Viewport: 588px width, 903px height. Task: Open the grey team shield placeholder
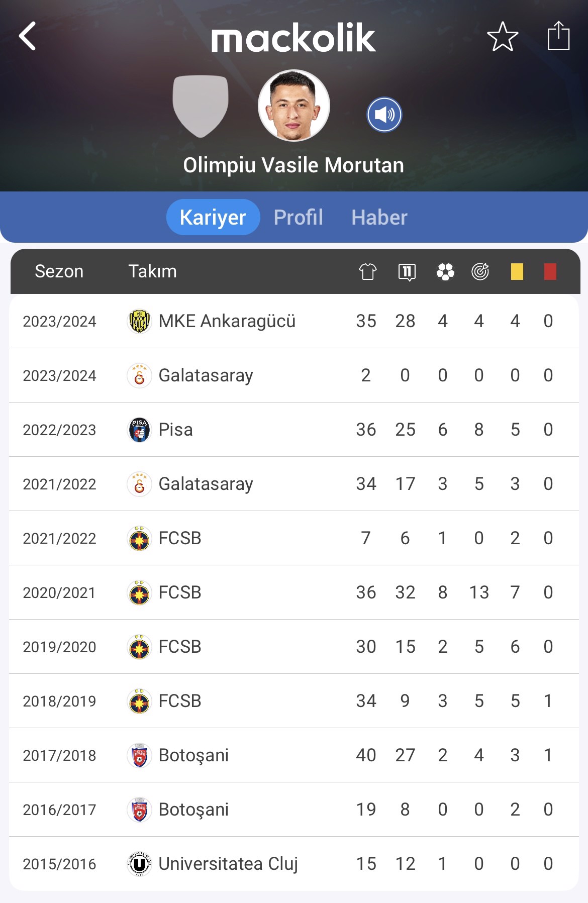point(201,106)
